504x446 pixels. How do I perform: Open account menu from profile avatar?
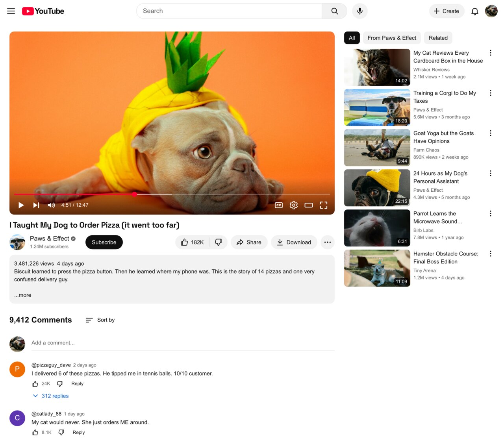(x=491, y=11)
